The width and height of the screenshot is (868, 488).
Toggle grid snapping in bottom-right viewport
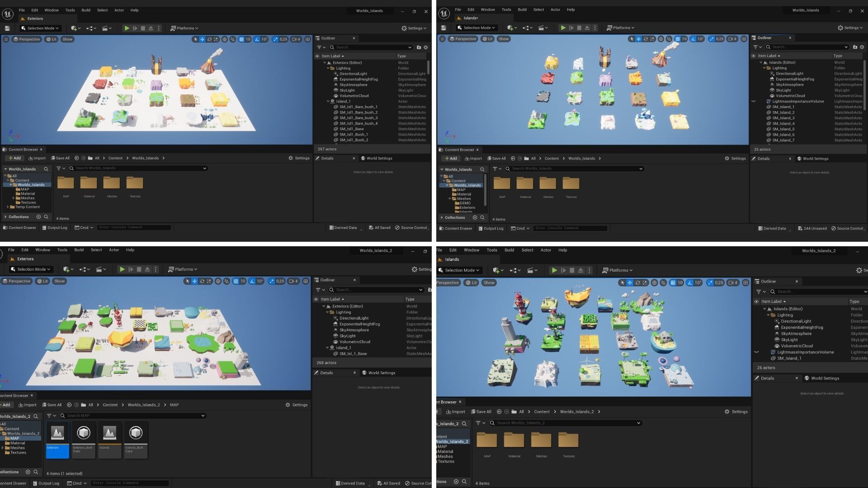[673, 283]
